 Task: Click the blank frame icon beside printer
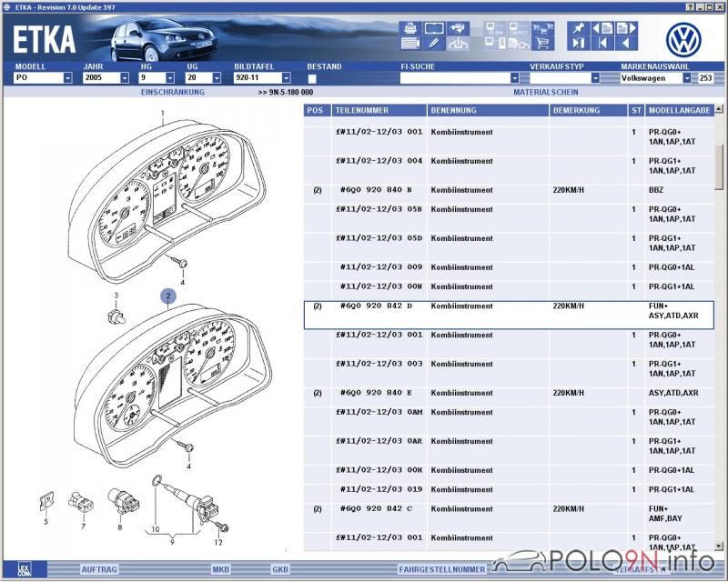[x=434, y=29]
